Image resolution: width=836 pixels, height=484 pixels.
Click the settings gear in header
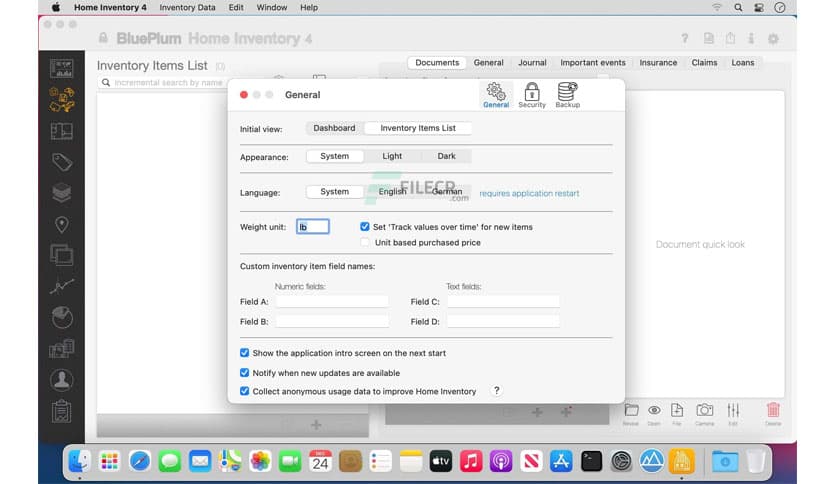point(772,39)
